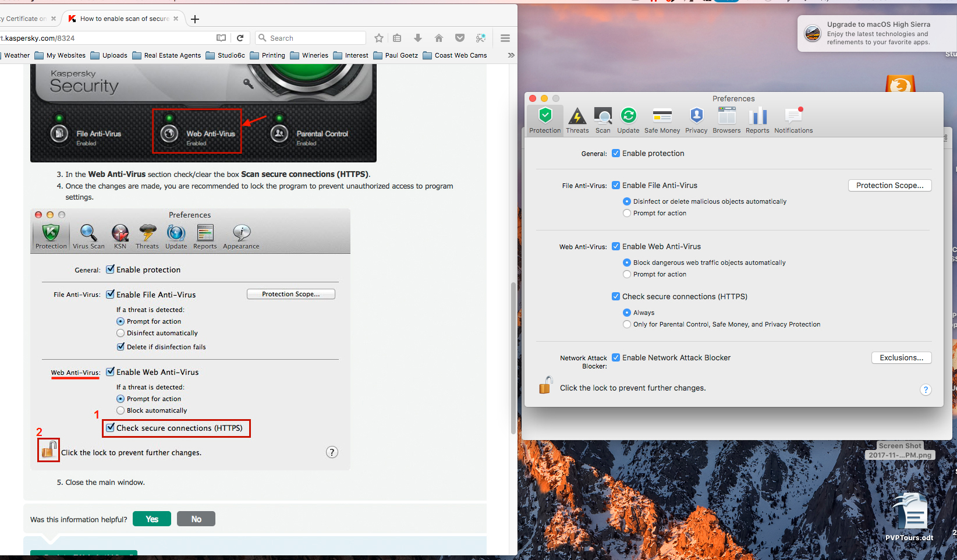Reload the Kaspersky support page
Viewport: 957px width, 560px height.
(x=240, y=38)
